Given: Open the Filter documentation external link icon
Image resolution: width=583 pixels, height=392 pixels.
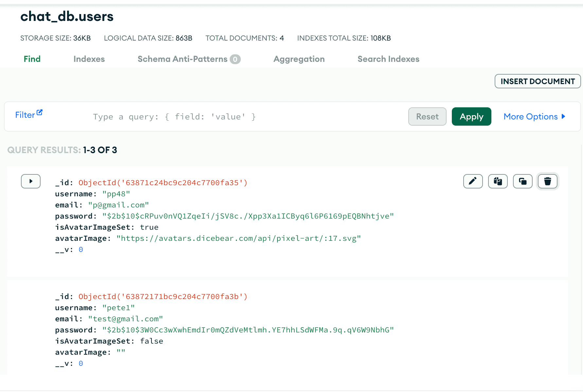Looking at the screenshot, I should tap(40, 113).
